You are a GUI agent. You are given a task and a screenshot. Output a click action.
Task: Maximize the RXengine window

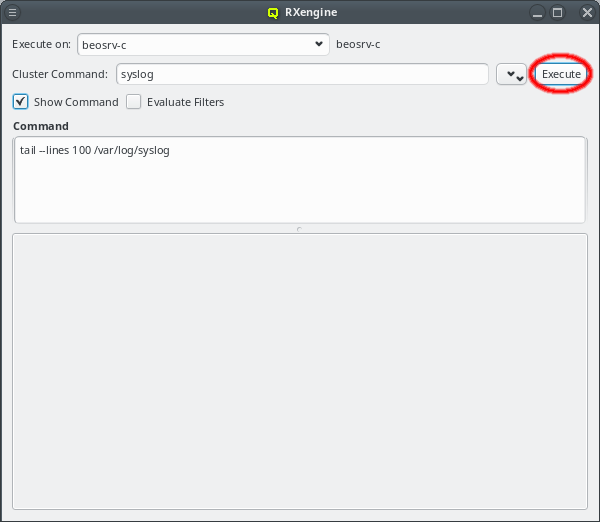click(x=559, y=13)
